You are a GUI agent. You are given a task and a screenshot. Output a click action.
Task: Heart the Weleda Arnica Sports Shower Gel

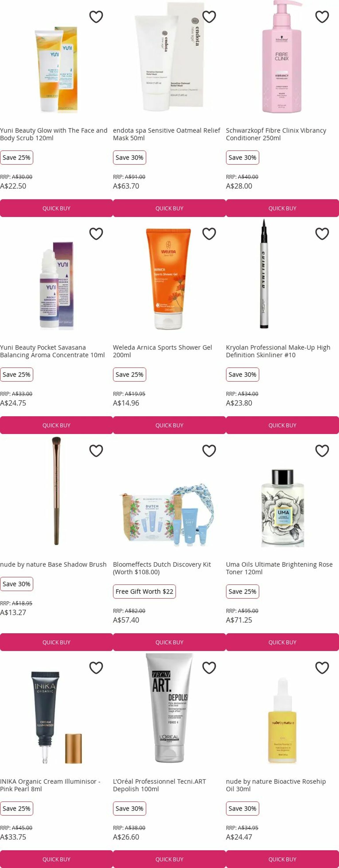[x=209, y=234]
